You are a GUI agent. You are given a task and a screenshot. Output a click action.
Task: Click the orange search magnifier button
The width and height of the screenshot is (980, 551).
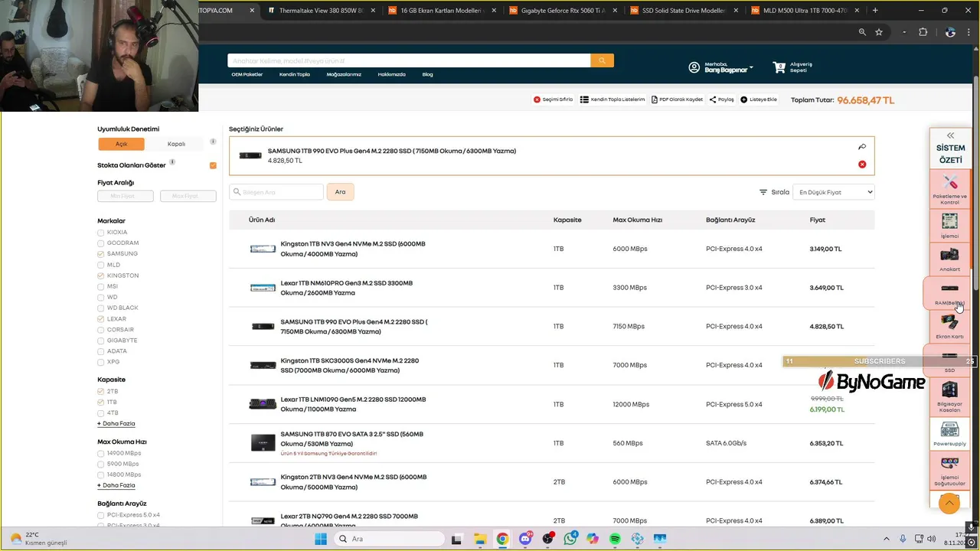[602, 60]
